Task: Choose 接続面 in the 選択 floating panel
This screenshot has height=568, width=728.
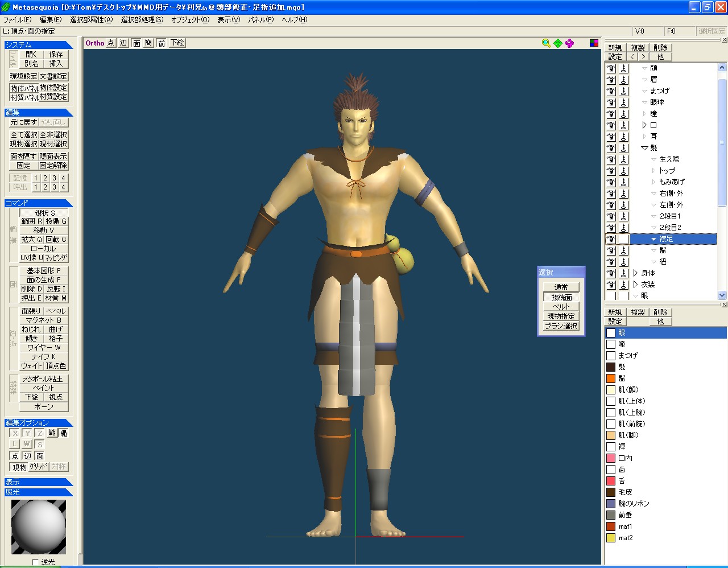Action: [x=561, y=297]
